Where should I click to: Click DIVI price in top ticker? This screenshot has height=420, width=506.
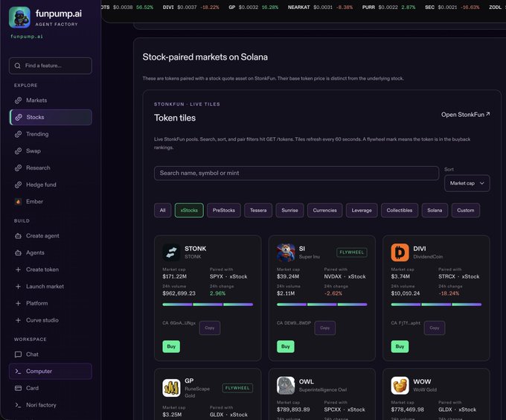coord(187,7)
